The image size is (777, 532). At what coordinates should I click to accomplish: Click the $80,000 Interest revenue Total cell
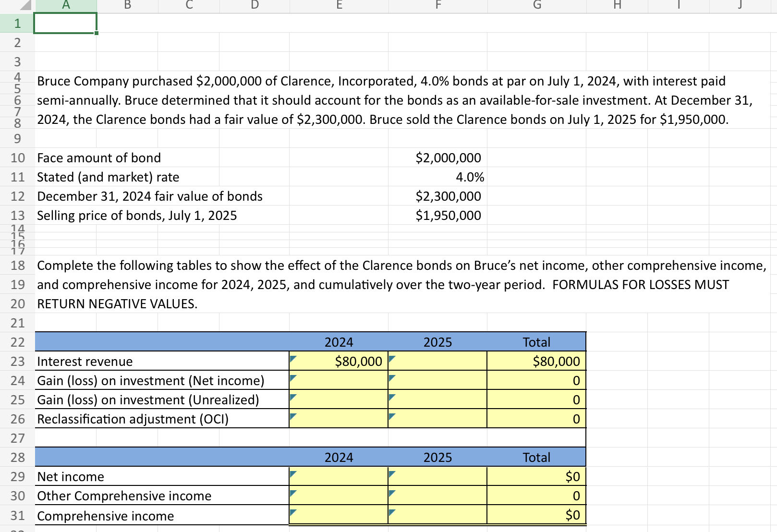point(536,361)
